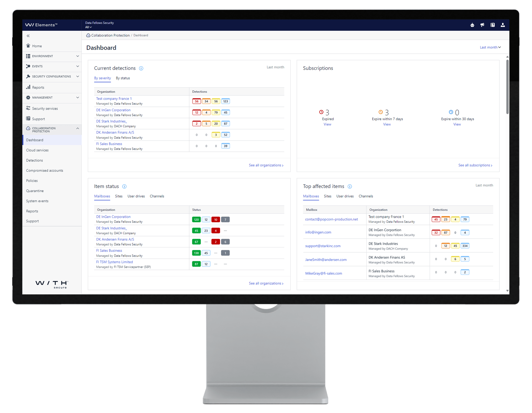This screenshot has height=413, width=532.
Task: Open Test company France 1 in Current detections
Action: [x=114, y=99]
